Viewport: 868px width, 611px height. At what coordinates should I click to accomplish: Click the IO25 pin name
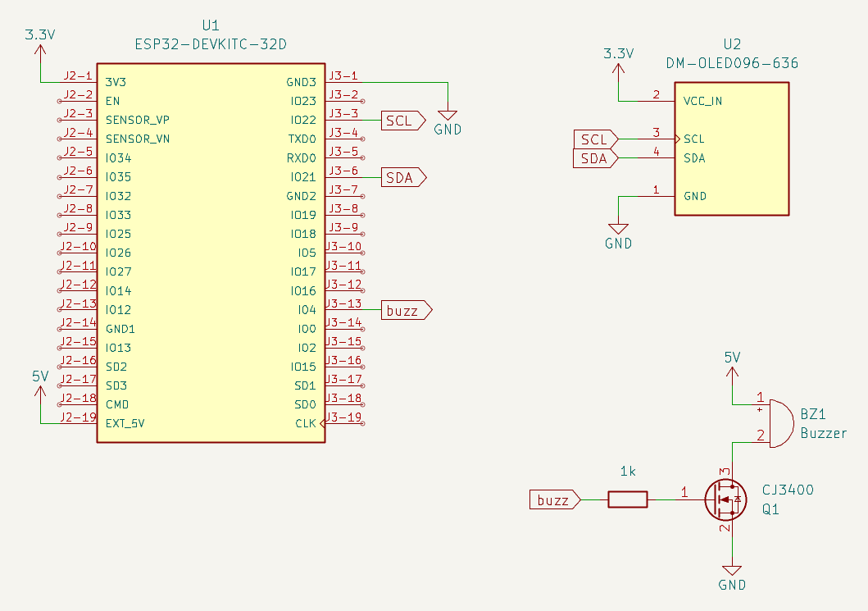pyautogui.click(x=119, y=234)
